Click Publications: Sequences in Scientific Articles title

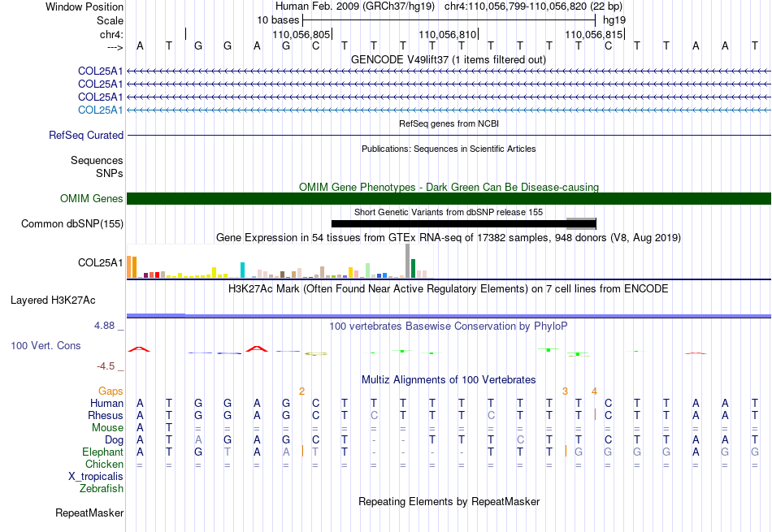449,149
